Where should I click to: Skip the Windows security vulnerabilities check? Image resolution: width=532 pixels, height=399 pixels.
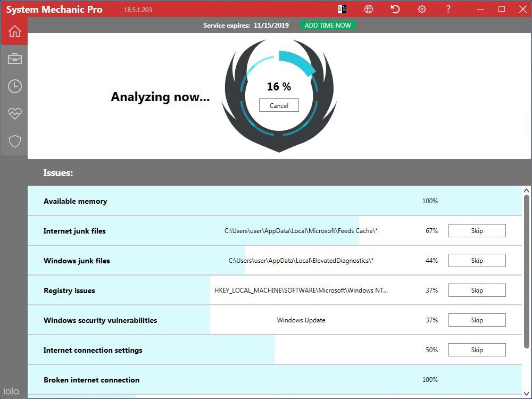click(x=477, y=320)
